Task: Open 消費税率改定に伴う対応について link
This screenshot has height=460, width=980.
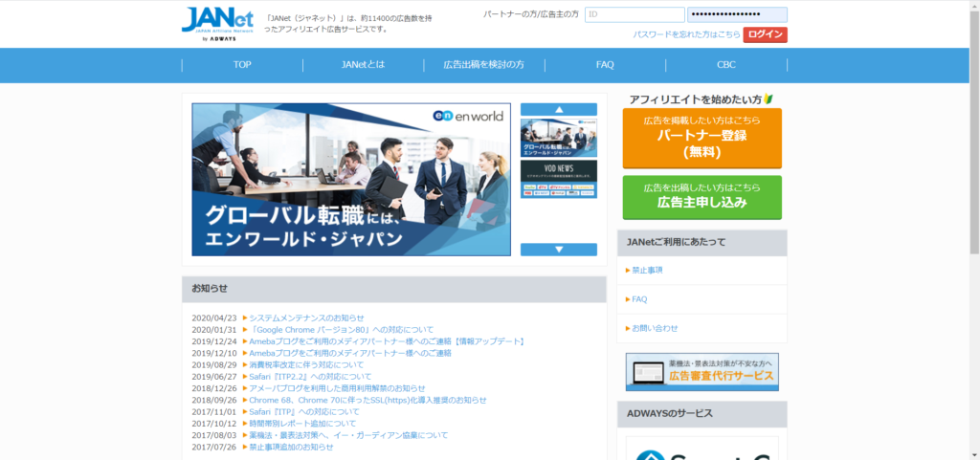Action: [x=306, y=365]
